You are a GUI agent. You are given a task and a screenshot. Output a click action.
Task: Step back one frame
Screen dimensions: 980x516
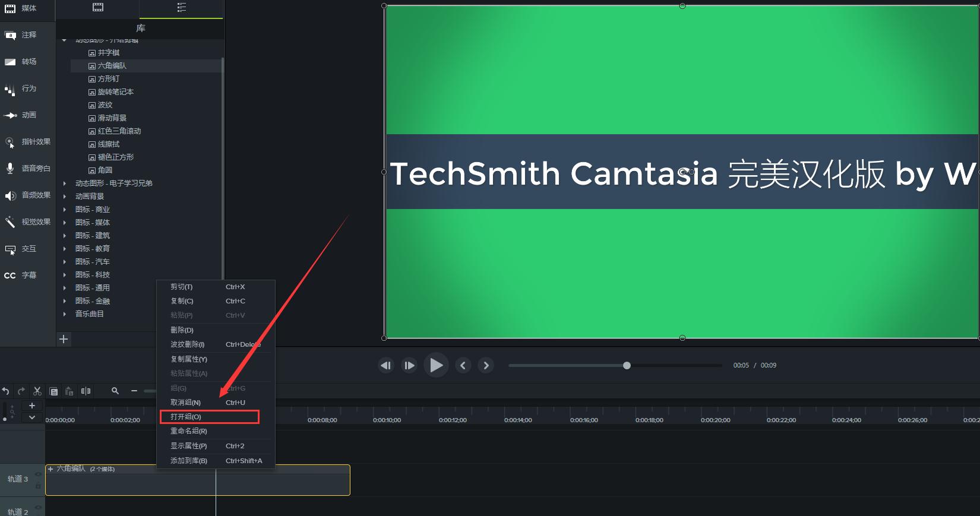[x=386, y=365]
